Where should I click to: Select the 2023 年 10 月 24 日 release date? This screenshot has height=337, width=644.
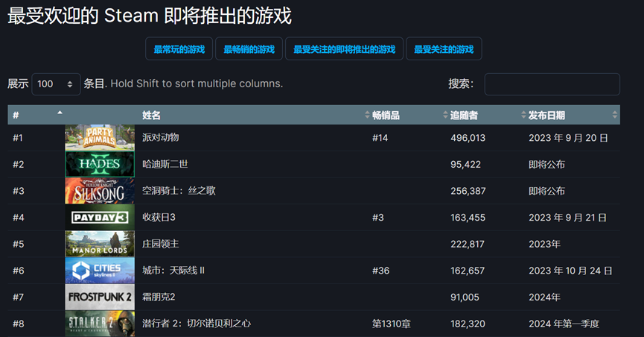[570, 271]
